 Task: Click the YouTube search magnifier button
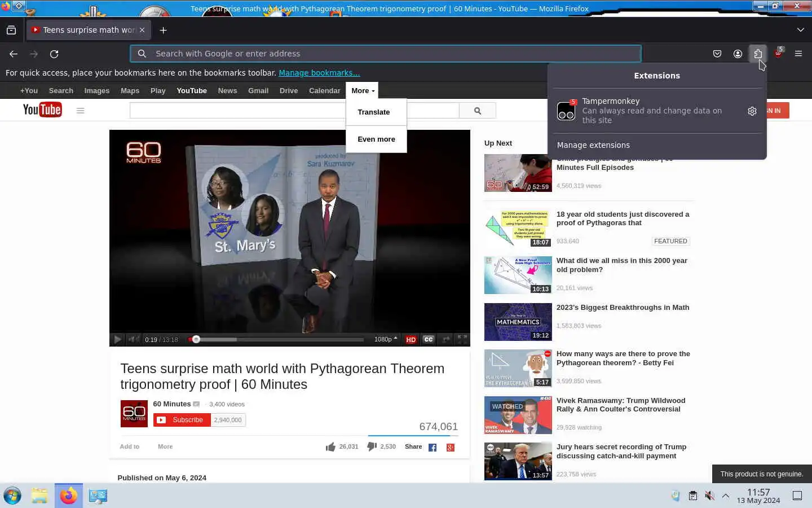(478, 111)
